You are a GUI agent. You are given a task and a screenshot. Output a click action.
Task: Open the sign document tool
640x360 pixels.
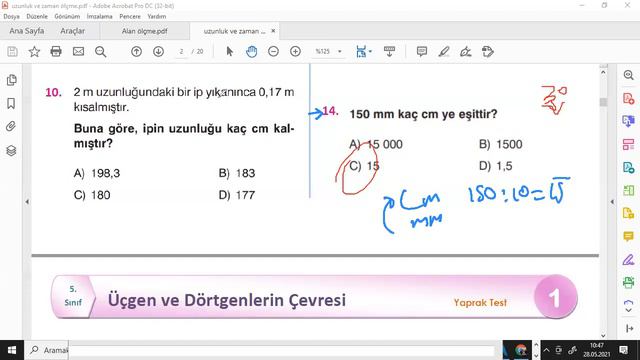point(465,51)
